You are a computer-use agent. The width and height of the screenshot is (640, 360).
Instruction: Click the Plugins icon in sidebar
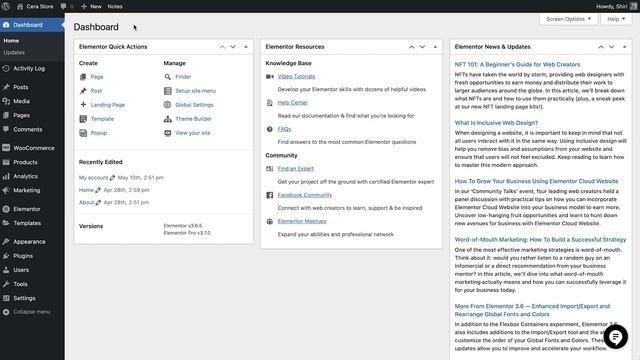click(6, 256)
